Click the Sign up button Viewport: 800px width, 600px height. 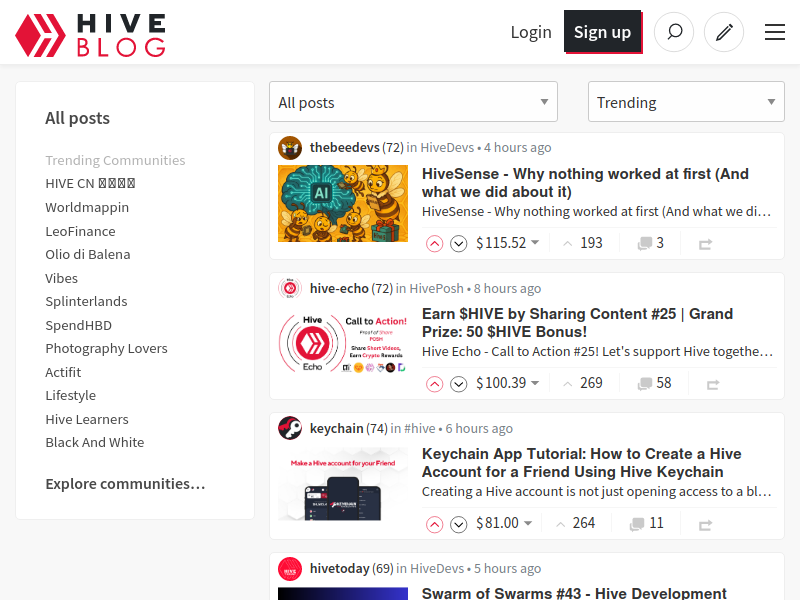[x=603, y=32]
